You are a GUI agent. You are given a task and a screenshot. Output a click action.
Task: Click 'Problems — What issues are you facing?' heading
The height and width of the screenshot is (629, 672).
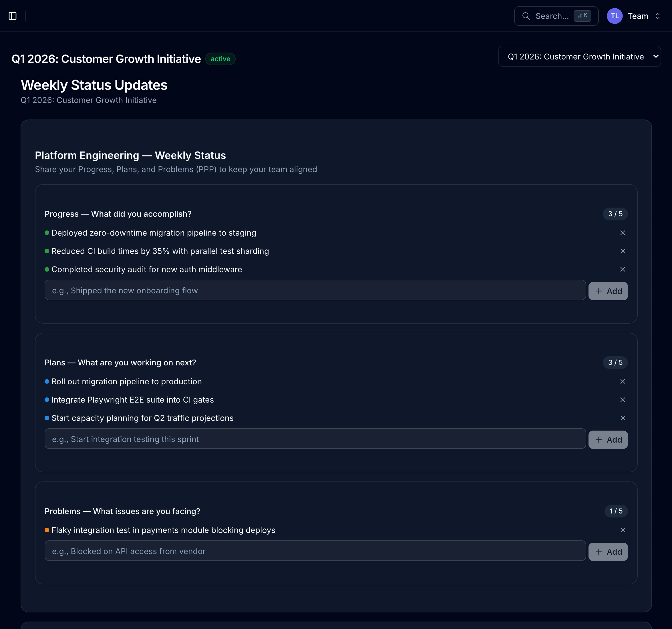coord(122,511)
